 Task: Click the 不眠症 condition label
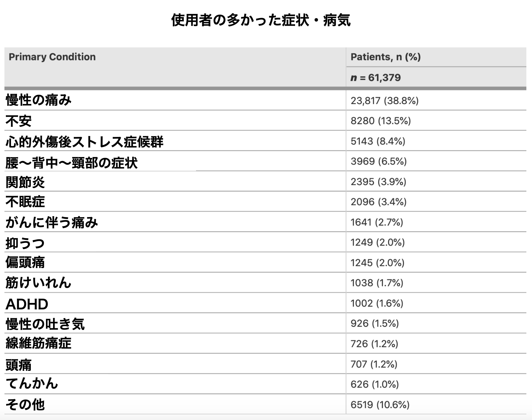tap(25, 202)
